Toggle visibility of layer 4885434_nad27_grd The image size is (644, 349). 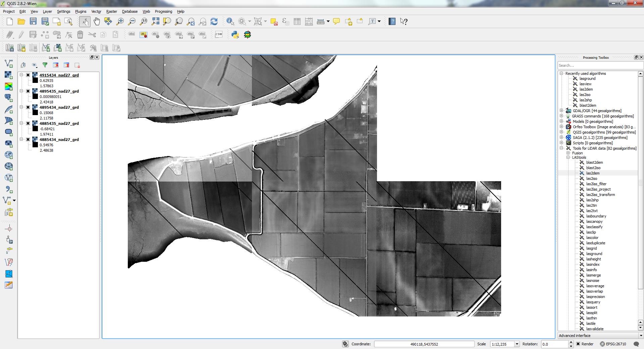pyautogui.click(x=28, y=140)
